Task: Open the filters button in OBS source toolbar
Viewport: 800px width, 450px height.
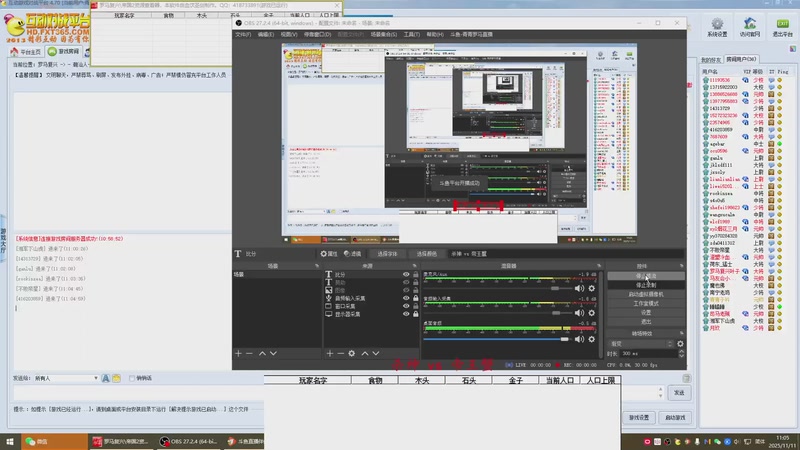Action: pos(353,254)
